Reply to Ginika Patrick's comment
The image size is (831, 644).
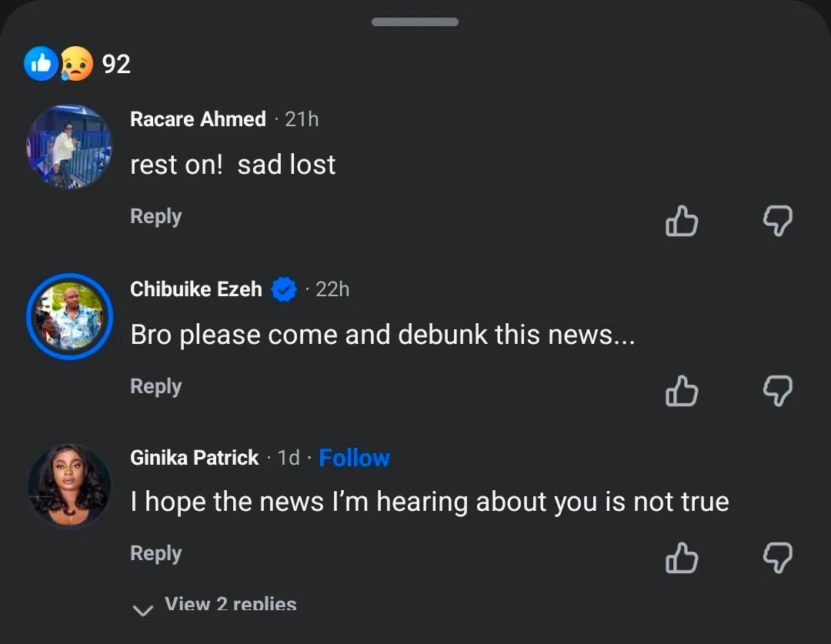(155, 553)
